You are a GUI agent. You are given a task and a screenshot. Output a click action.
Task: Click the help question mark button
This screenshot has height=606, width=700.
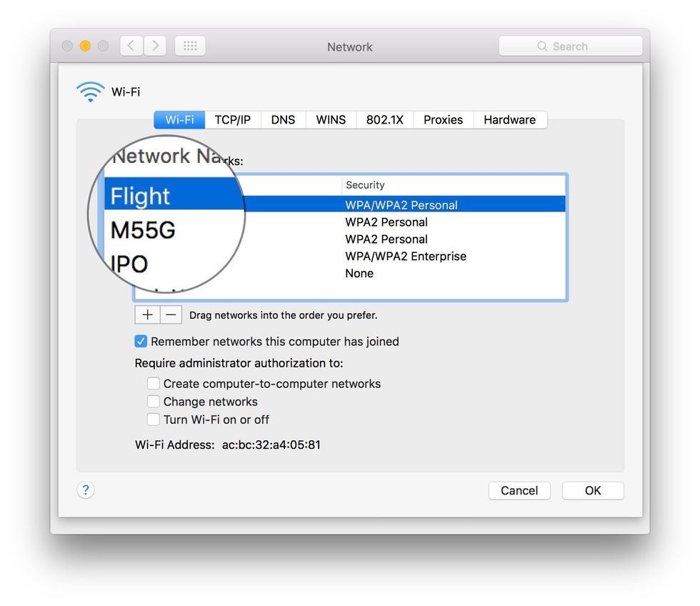coord(86,490)
